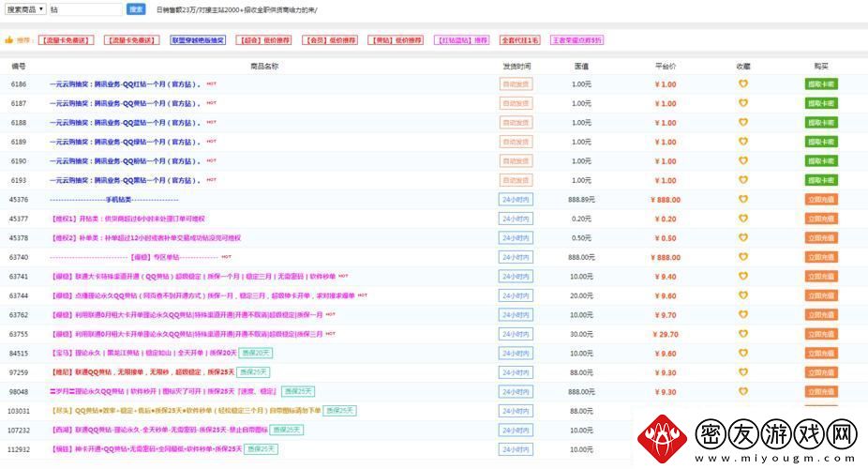Add item 63755 to favorites via heart
The width and height of the screenshot is (868, 469).
click(x=743, y=333)
